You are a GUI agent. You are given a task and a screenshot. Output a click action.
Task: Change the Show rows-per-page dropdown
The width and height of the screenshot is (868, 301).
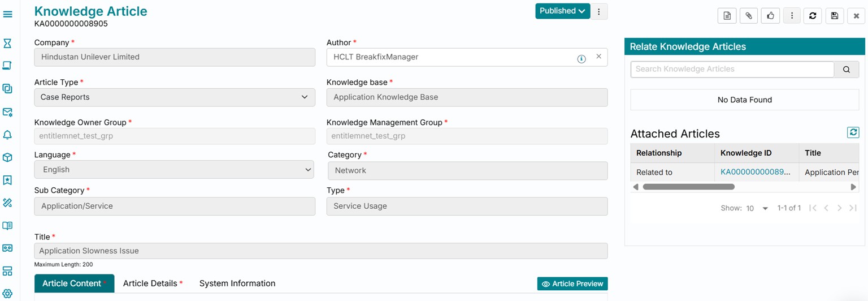757,208
